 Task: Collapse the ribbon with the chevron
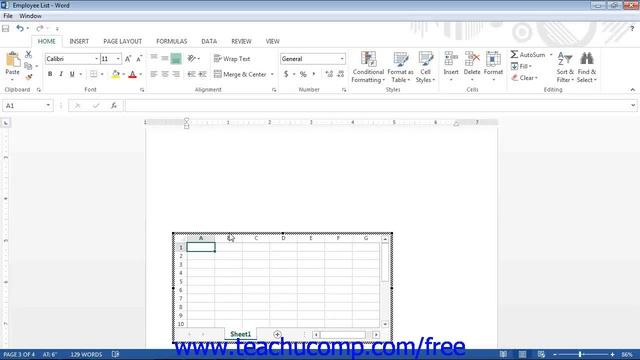633,90
